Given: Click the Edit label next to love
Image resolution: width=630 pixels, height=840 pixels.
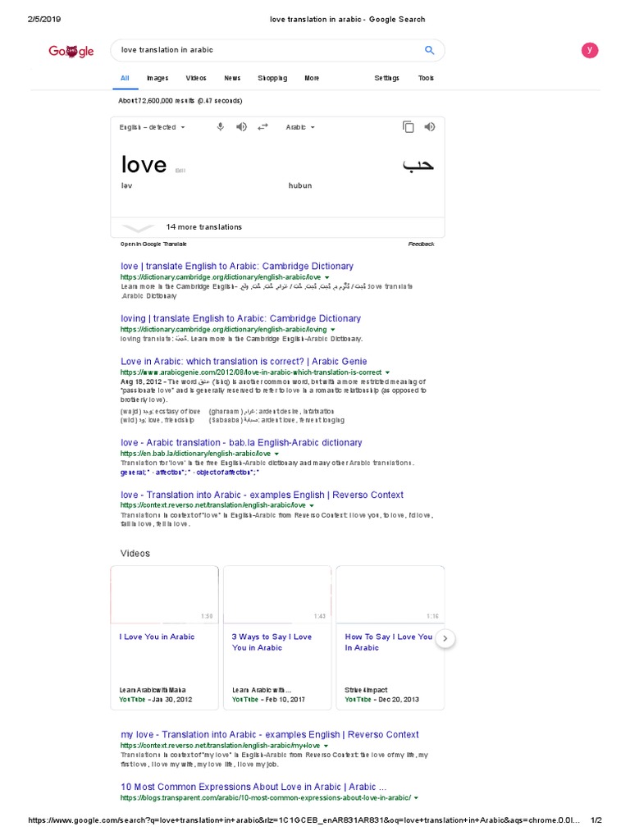Looking at the screenshot, I should [x=180, y=171].
